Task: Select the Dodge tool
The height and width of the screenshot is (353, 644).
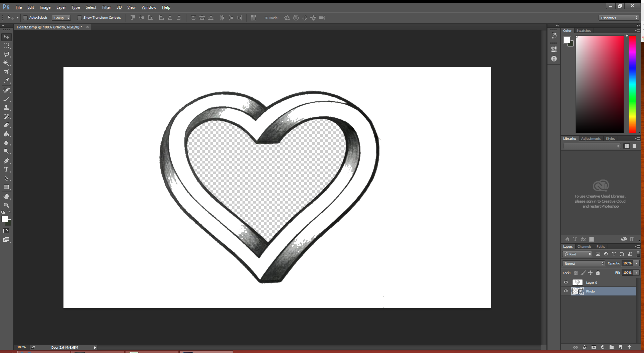Action: (6, 151)
